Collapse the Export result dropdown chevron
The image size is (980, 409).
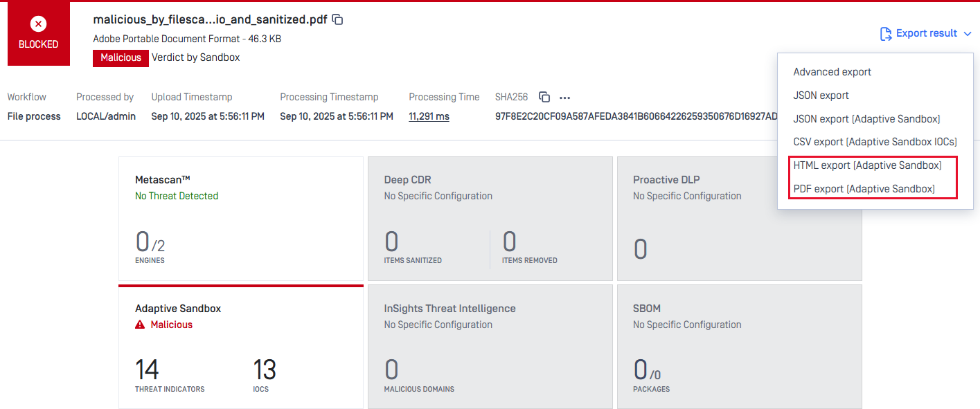(x=968, y=33)
